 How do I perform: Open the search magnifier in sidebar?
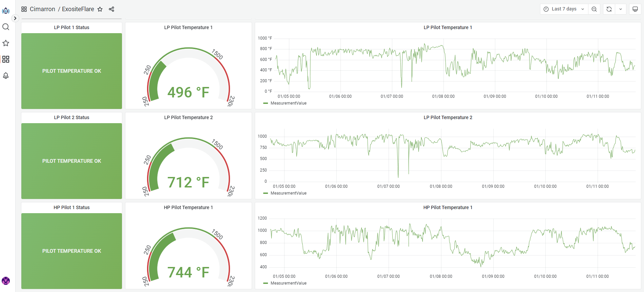(x=6, y=27)
